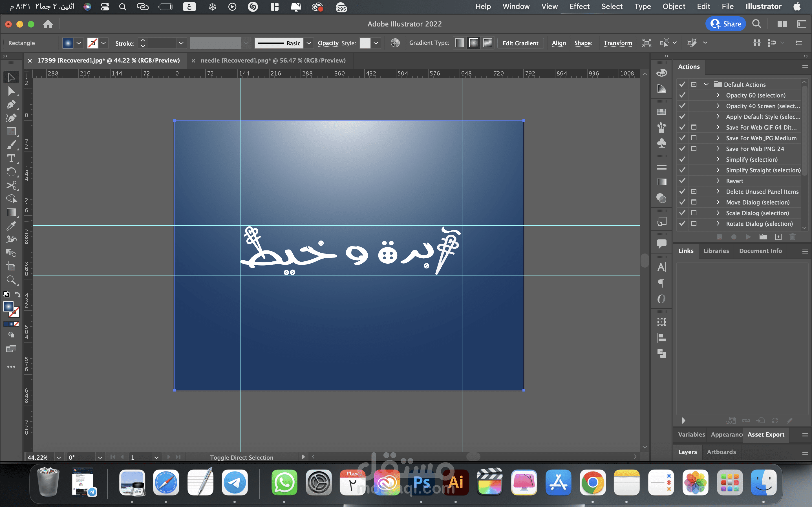Viewport: 812px width, 507px height.
Task: Click the Fill color swatch in the toolbar
Action: [x=8, y=306]
